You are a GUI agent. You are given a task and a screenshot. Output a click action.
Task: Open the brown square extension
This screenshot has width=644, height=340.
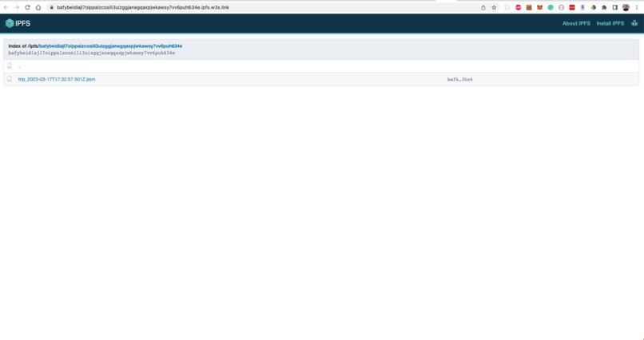(529, 7)
